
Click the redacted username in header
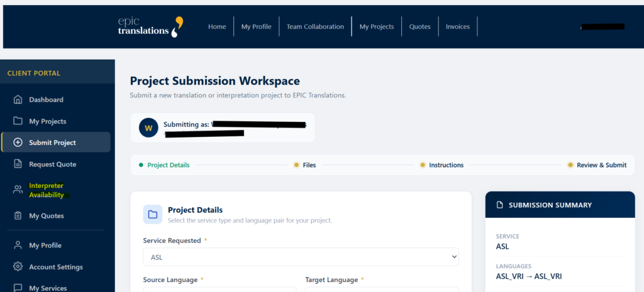point(602,26)
